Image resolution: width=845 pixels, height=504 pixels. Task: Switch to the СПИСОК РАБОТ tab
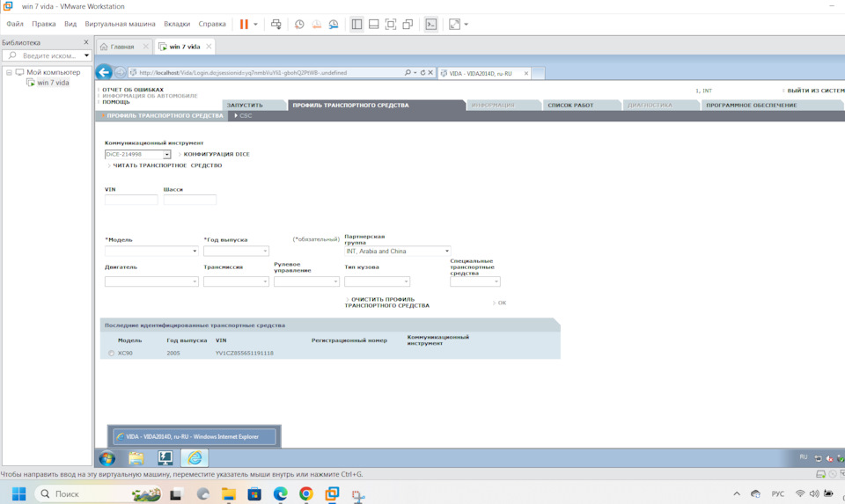pyautogui.click(x=570, y=106)
